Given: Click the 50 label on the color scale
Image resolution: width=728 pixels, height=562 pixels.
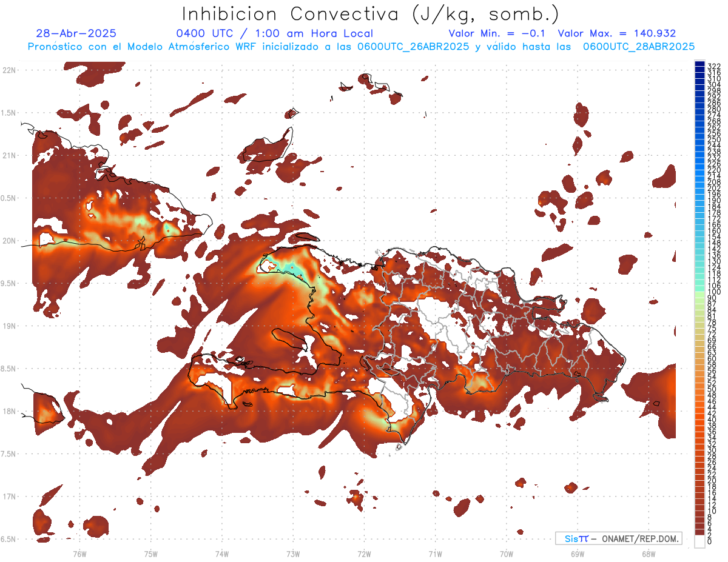Looking at the screenshot, I should [712, 389].
